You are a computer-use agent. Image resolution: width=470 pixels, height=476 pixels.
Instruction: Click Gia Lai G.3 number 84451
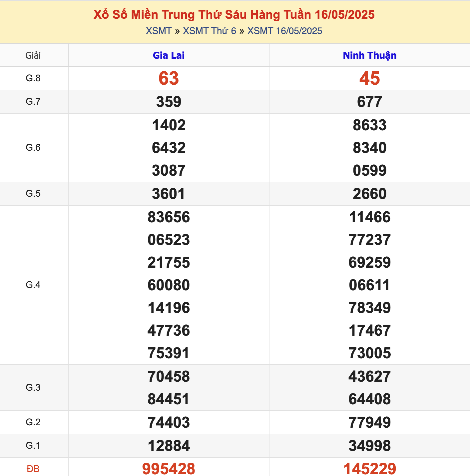pos(169,399)
